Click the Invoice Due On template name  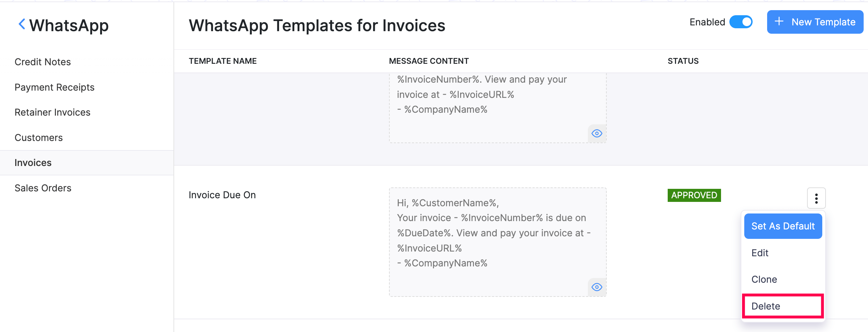click(x=222, y=195)
